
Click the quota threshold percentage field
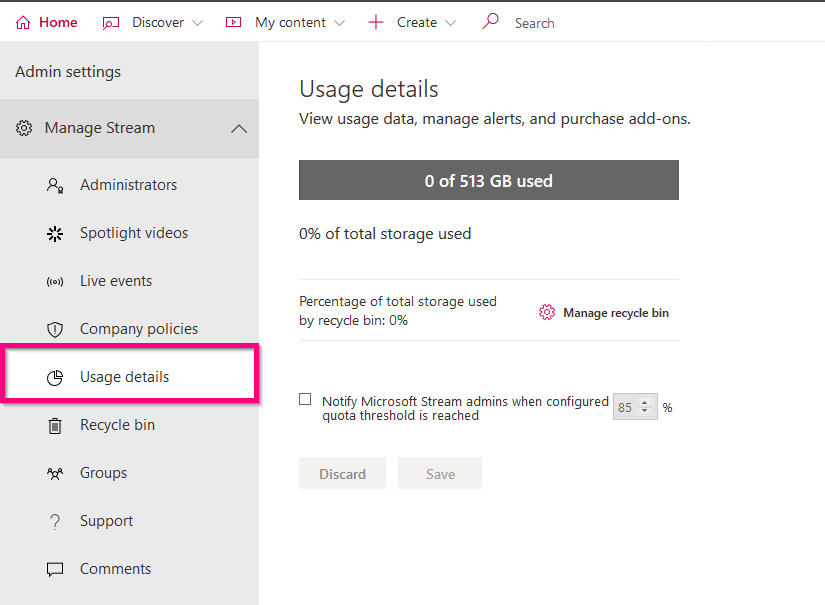(x=627, y=407)
